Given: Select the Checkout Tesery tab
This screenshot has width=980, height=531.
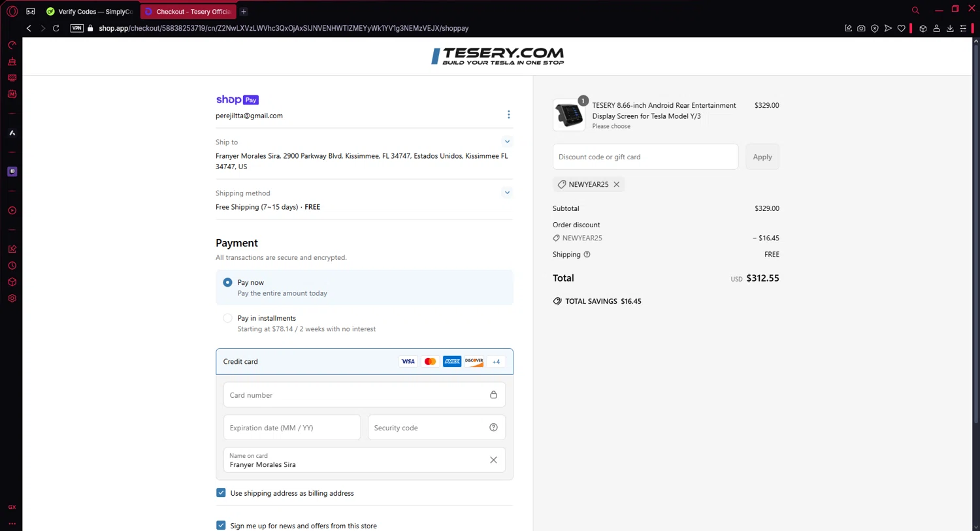Looking at the screenshot, I should 188,11.
